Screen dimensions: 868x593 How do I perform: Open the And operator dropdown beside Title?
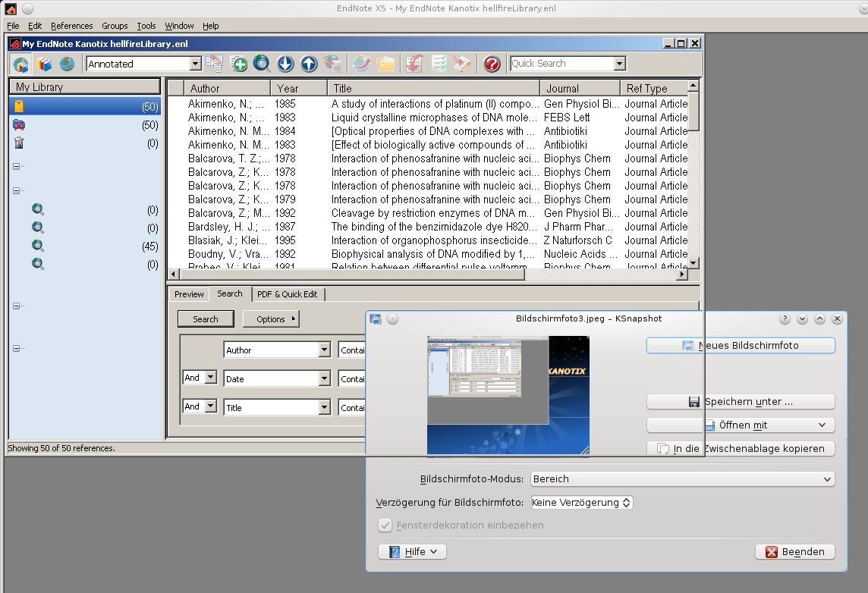pyautogui.click(x=210, y=406)
